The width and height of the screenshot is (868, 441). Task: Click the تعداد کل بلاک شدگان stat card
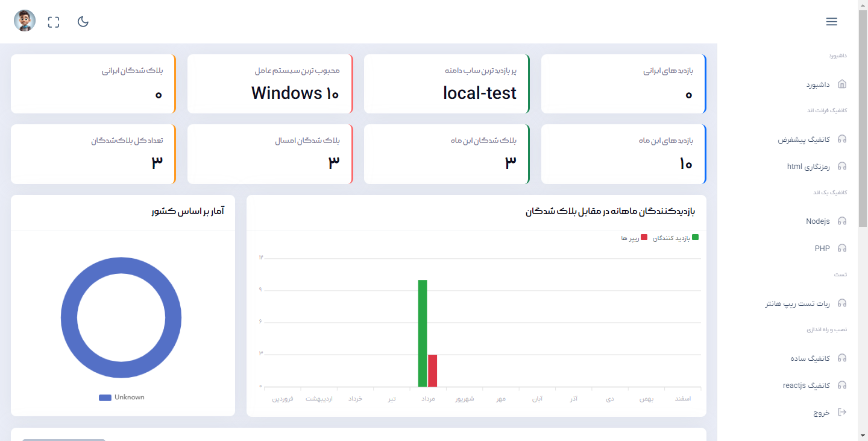pos(93,154)
